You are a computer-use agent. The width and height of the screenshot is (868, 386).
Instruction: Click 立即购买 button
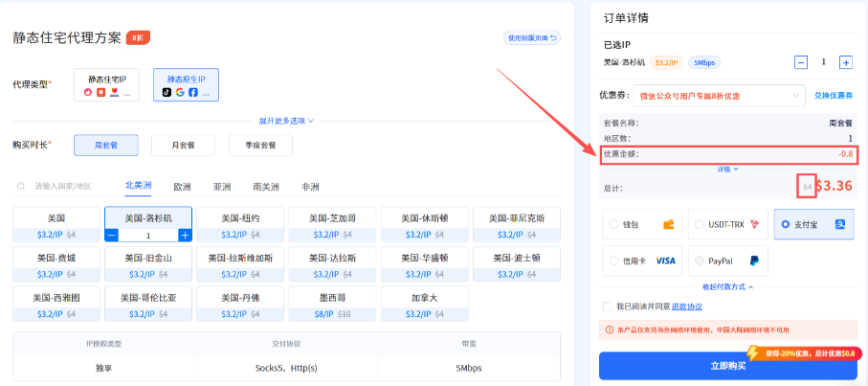click(727, 366)
